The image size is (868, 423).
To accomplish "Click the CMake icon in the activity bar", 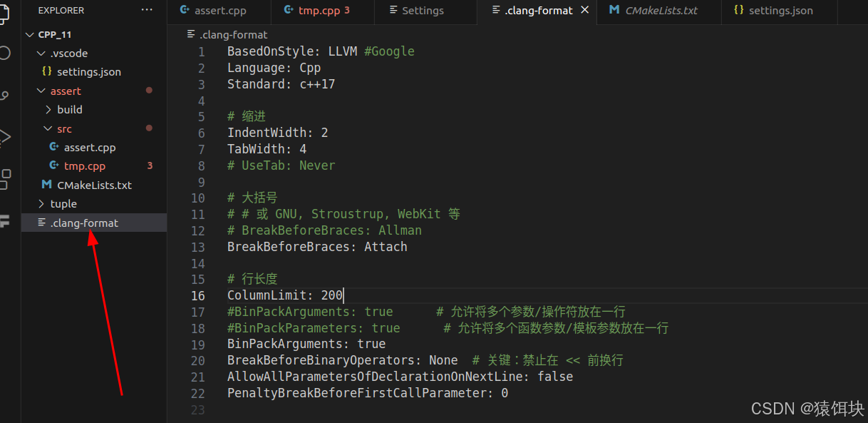I will pyautogui.click(x=6, y=222).
